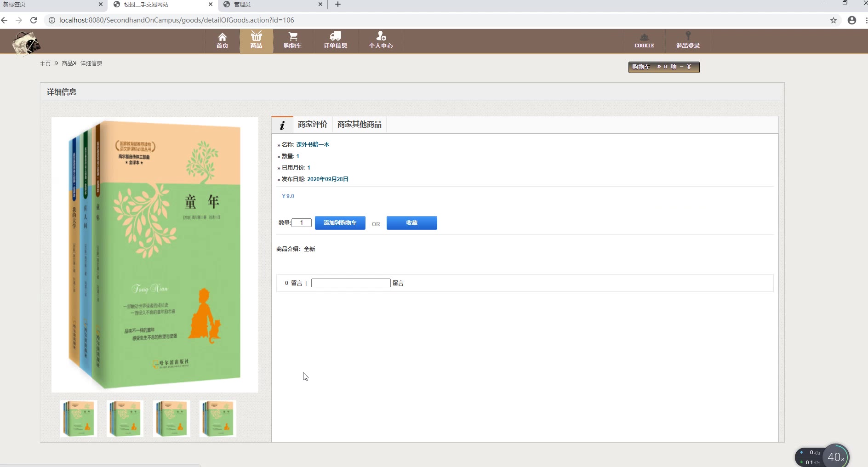Click the price ¥9.0

(x=288, y=196)
